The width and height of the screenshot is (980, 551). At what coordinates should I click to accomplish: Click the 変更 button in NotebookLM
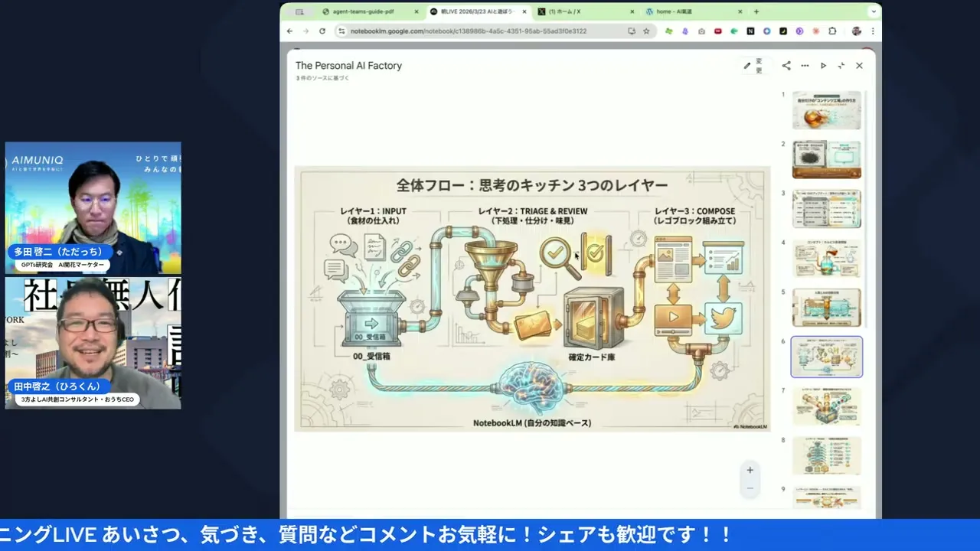point(759,66)
